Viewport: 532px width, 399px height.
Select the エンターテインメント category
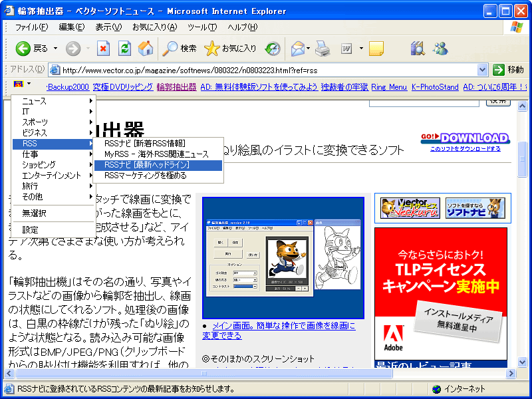coord(53,176)
